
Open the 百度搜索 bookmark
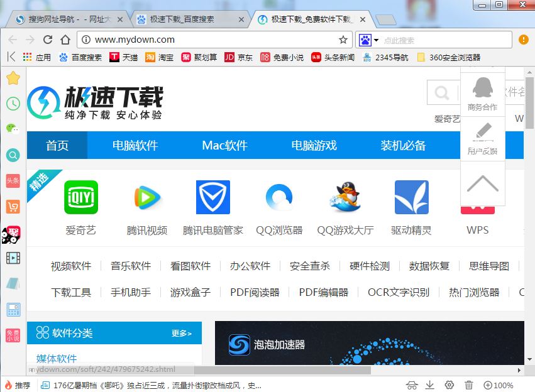[x=80, y=57]
